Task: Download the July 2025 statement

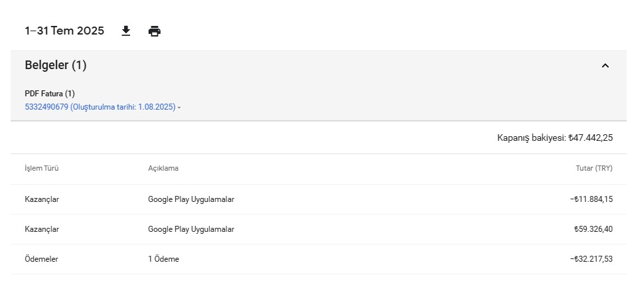Action: pyautogui.click(x=126, y=31)
